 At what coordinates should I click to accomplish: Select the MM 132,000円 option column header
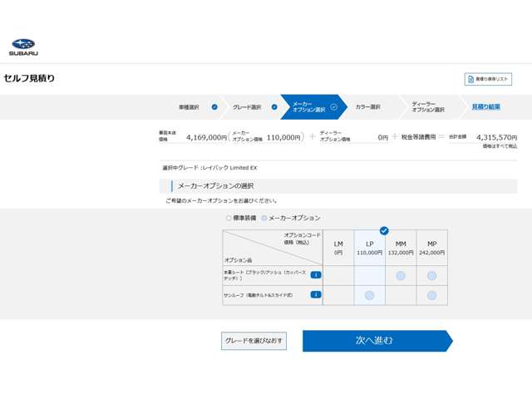click(401, 248)
